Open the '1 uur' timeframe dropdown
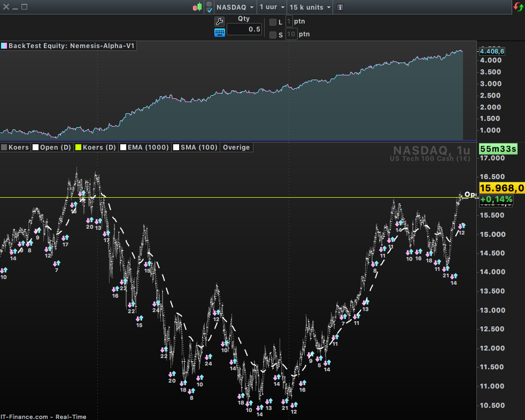525x420 pixels. [272, 7]
